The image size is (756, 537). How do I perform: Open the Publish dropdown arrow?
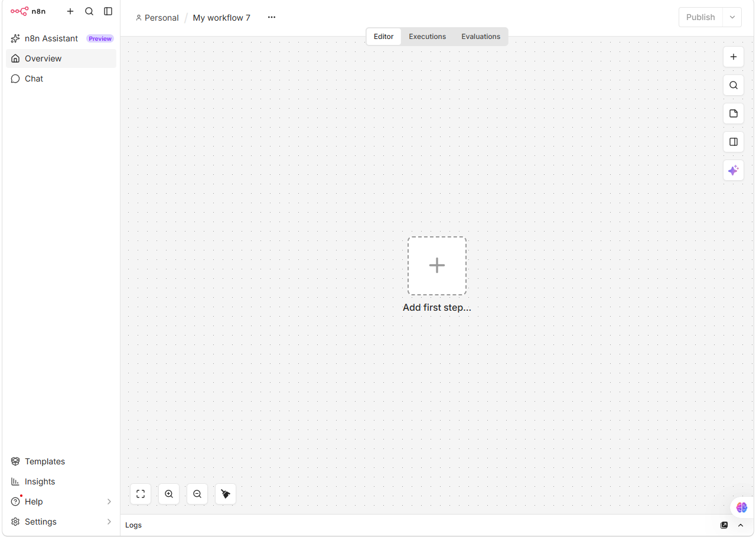(732, 17)
